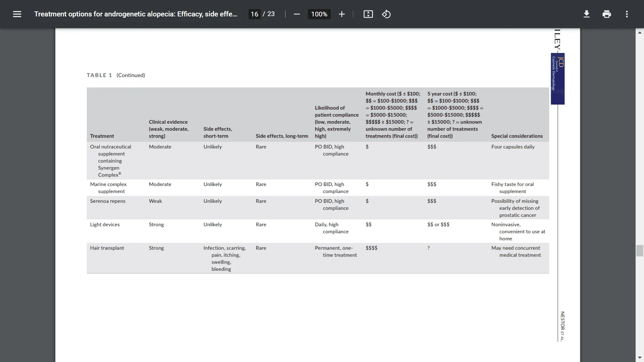Click '$$ or $$$' five year cost

tap(438, 224)
